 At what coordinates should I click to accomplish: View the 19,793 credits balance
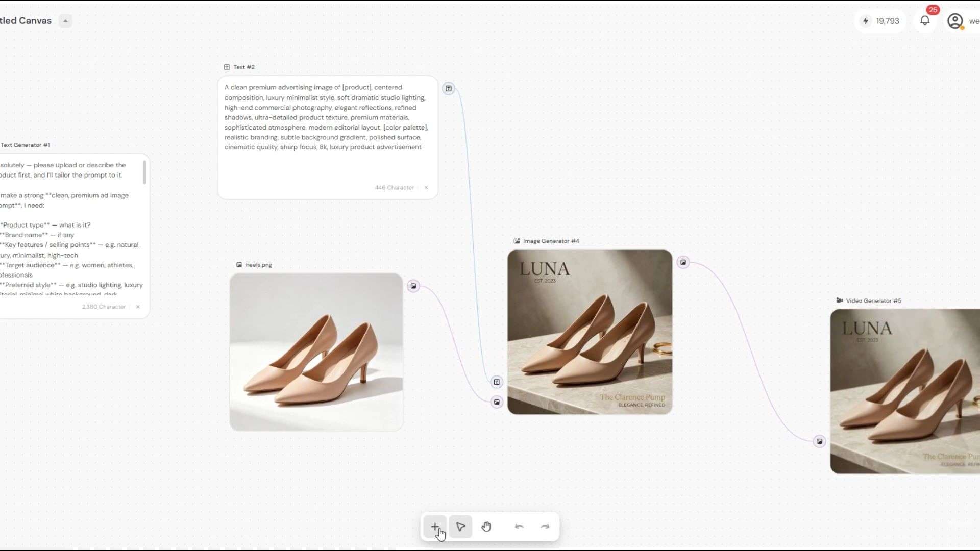(880, 21)
